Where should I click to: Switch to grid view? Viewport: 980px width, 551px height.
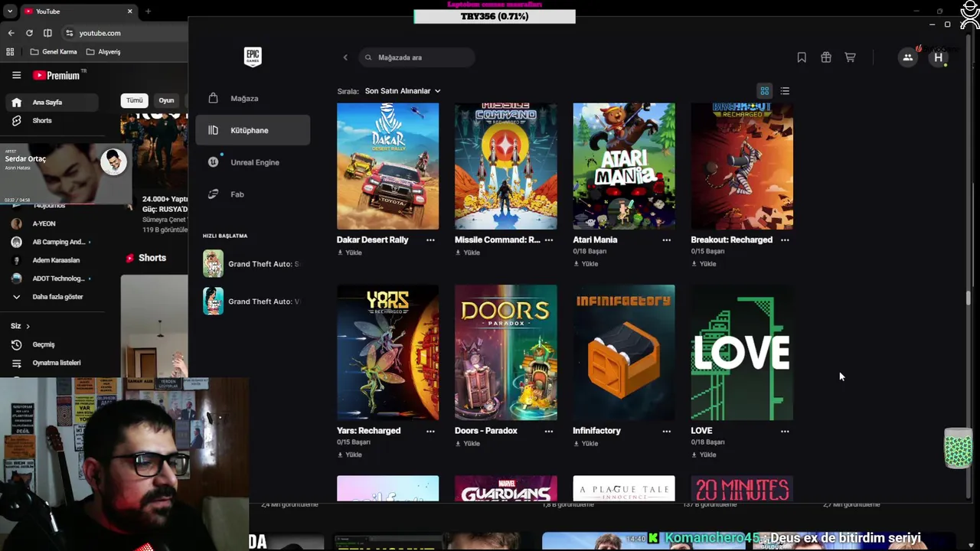click(x=764, y=91)
